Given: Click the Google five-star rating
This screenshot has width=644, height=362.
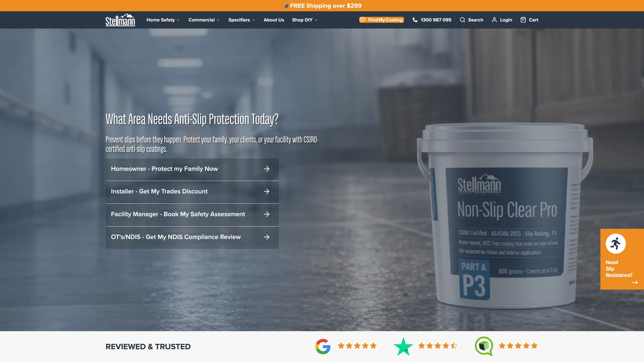Looking at the screenshot, I should [x=357, y=346].
